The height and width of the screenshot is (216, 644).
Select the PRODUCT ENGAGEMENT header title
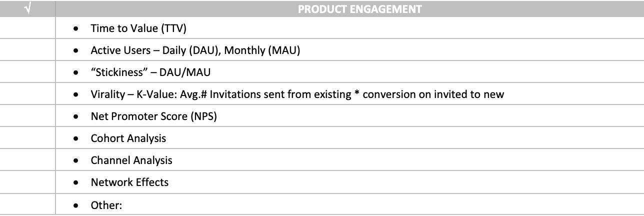(359, 9)
